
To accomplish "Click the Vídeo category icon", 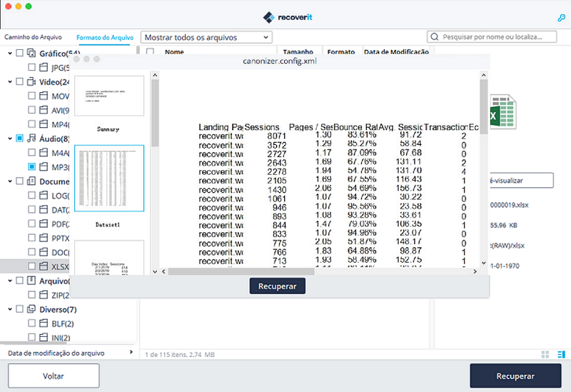I will (x=31, y=81).
